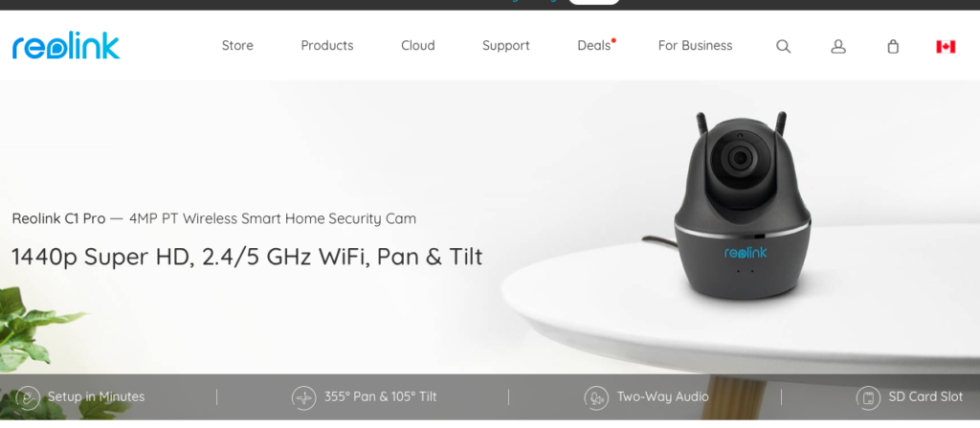Click the Pan & Tilt feature icon

(x=303, y=397)
